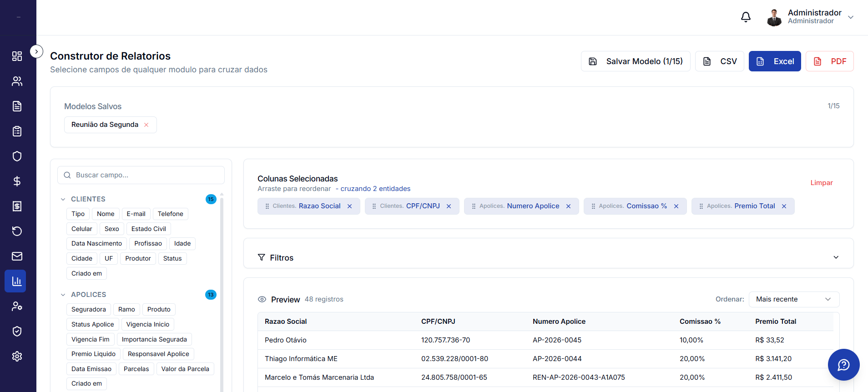
Task: Click the Administrador avatar picture
Action: [x=774, y=17]
